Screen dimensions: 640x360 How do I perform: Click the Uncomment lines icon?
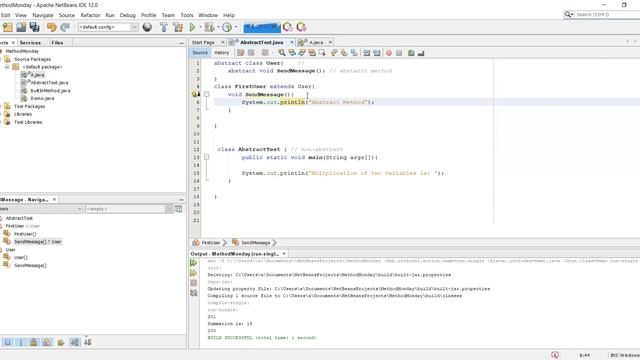point(421,53)
